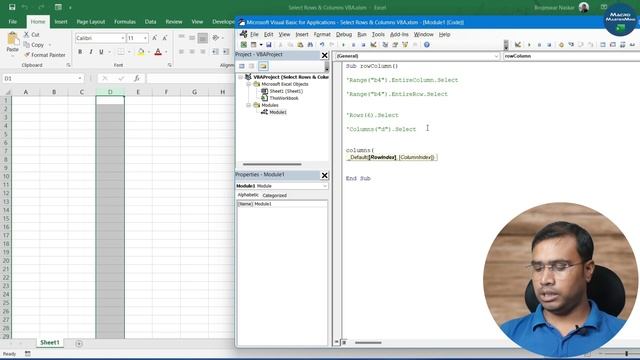Open the rowColumn procedure dropdown

coord(571,56)
